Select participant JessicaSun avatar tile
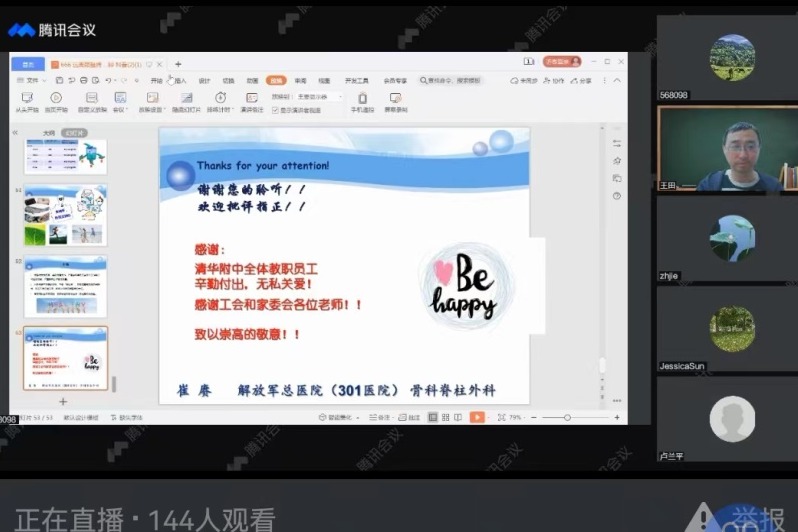Image resolution: width=798 pixels, height=532 pixels. [x=727, y=329]
